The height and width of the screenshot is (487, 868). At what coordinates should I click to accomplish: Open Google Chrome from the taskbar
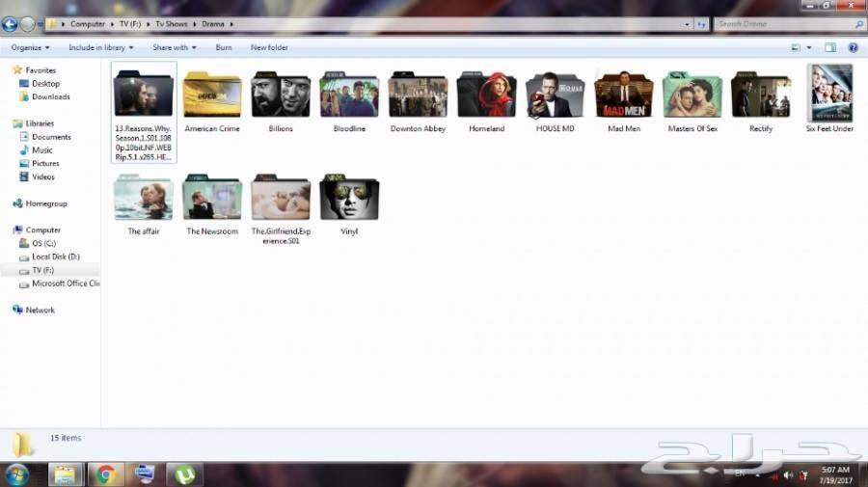[x=105, y=474]
